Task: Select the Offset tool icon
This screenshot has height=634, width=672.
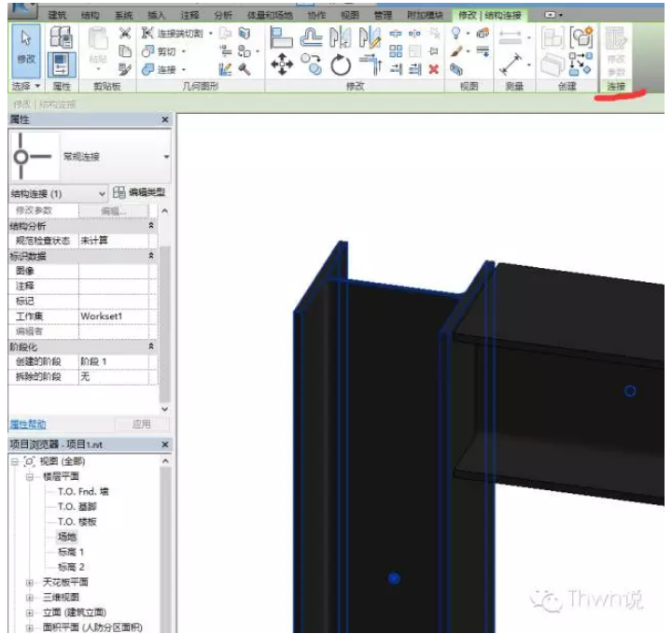Action: [x=311, y=36]
